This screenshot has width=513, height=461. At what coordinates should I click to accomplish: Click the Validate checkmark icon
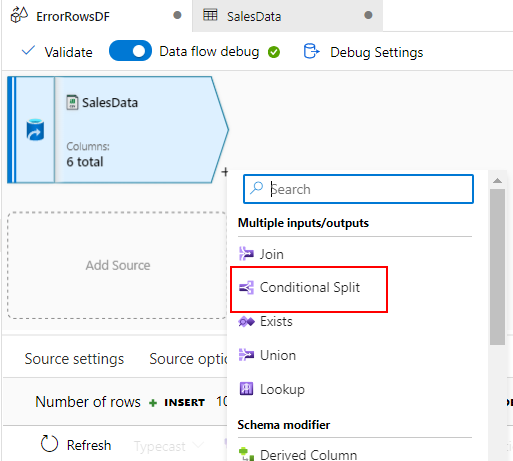click(28, 51)
